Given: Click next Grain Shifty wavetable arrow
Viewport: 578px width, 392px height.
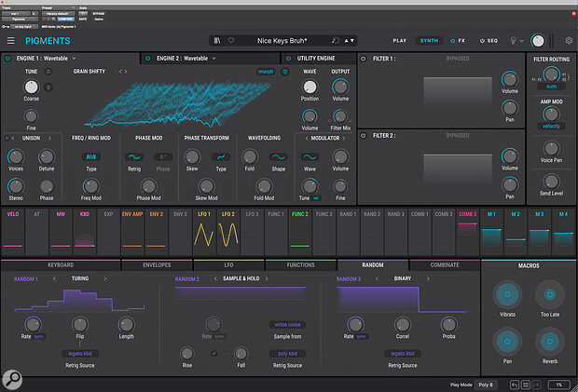Looking at the screenshot, I should click(x=126, y=72).
